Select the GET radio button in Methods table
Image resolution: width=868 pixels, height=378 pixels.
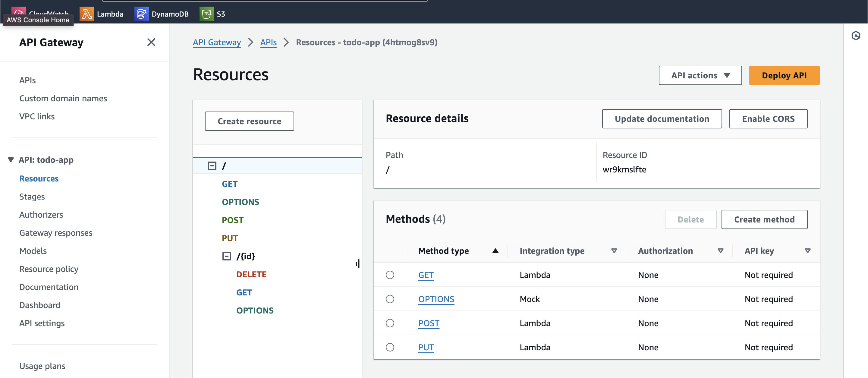pyautogui.click(x=390, y=275)
